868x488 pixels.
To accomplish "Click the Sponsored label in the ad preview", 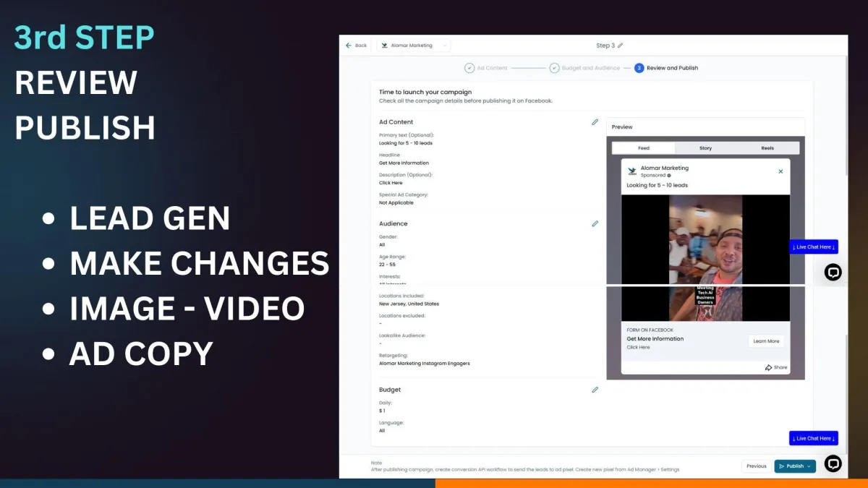I will pyautogui.click(x=653, y=176).
